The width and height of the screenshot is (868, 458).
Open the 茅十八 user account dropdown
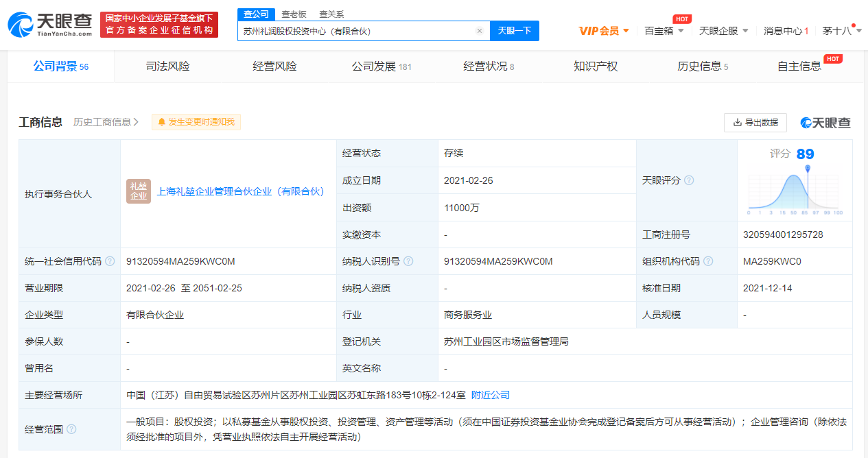pyautogui.click(x=842, y=31)
